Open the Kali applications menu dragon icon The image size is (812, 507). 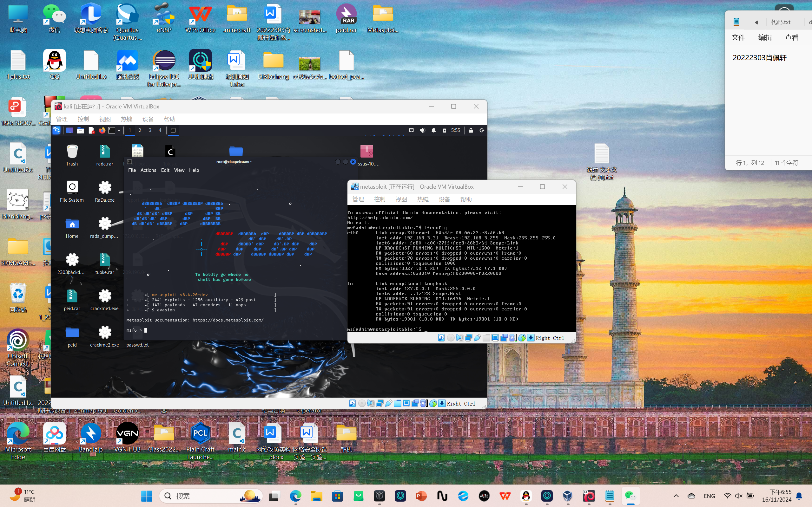click(x=56, y=130)
